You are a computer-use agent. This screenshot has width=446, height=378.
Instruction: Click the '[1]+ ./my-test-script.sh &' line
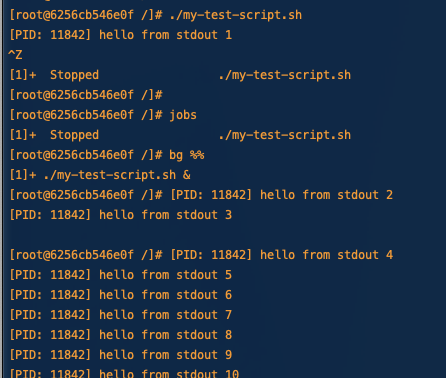[100, 175]
